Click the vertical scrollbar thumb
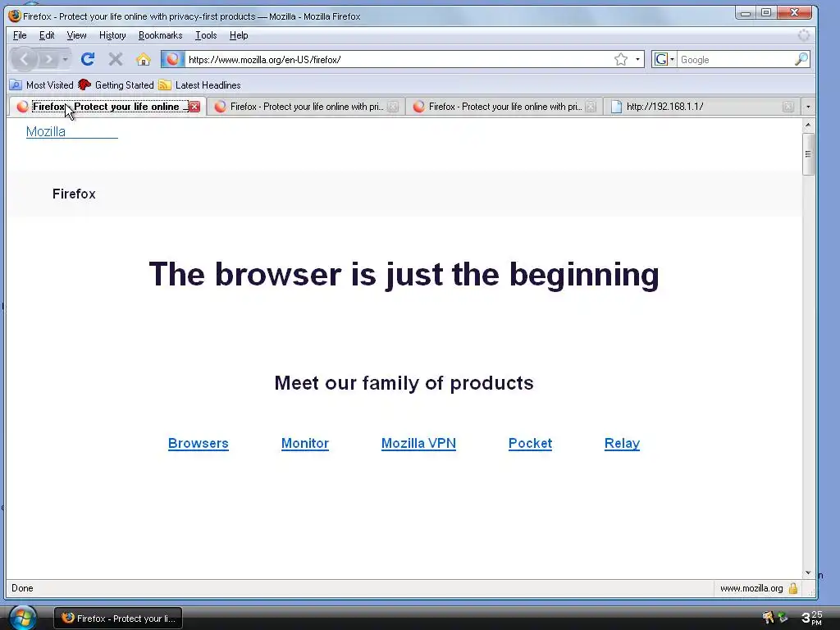This screenshot has width=840, height=630. [x=808, y=154]
